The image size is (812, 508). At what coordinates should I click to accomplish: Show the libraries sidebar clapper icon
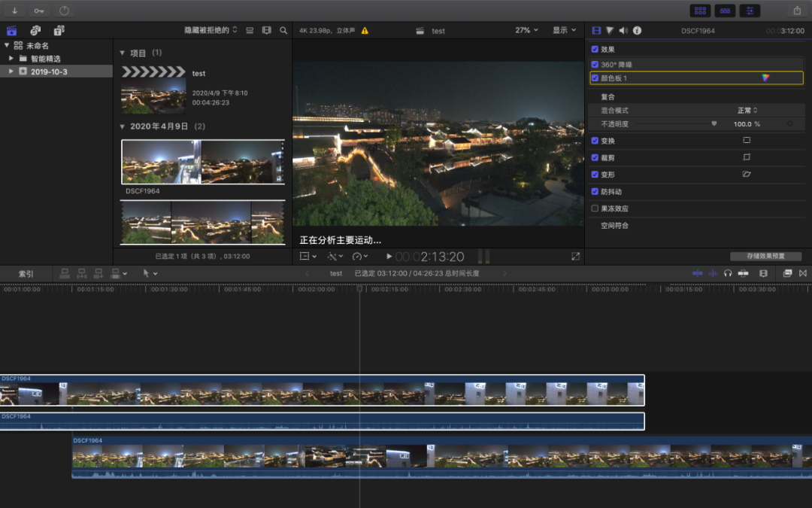(11, 31)
